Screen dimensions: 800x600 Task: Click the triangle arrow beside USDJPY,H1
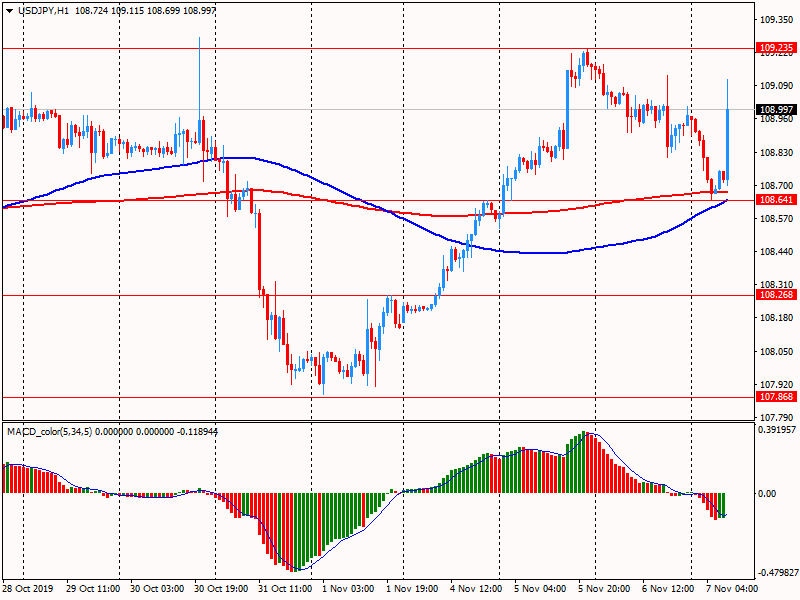click(10, 9)
